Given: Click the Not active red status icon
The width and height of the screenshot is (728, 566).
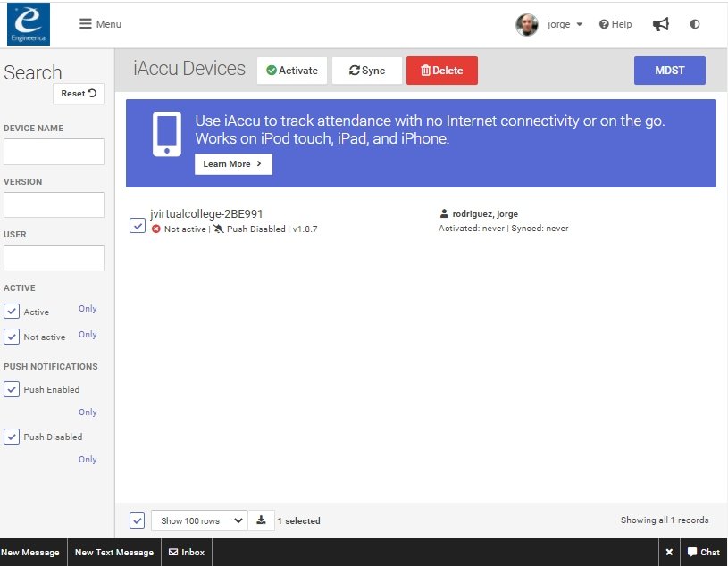Looking at the screenshot, I should point(156,229).
